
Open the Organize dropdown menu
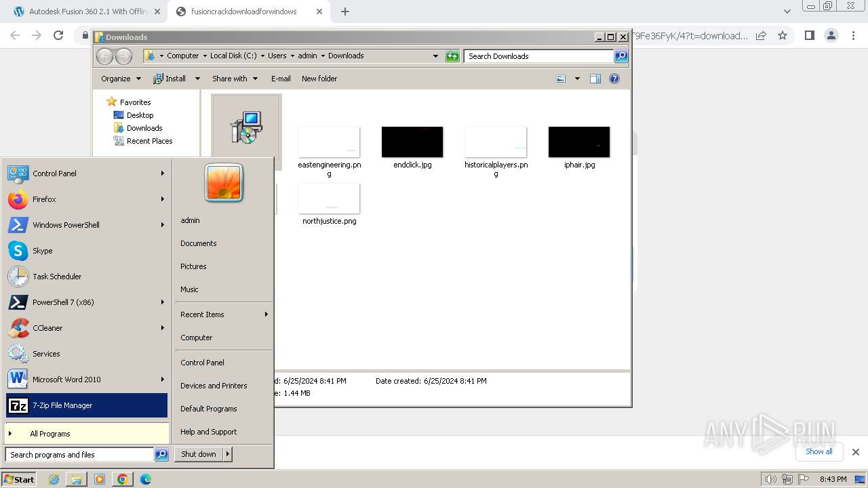coord(121,79)
